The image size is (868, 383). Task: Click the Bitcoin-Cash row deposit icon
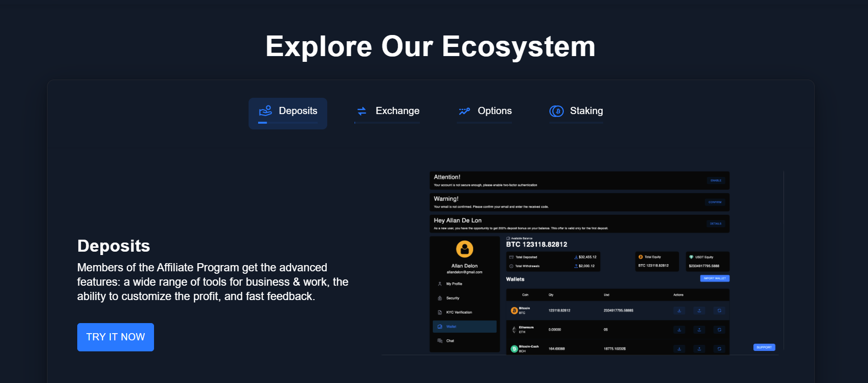679,349
